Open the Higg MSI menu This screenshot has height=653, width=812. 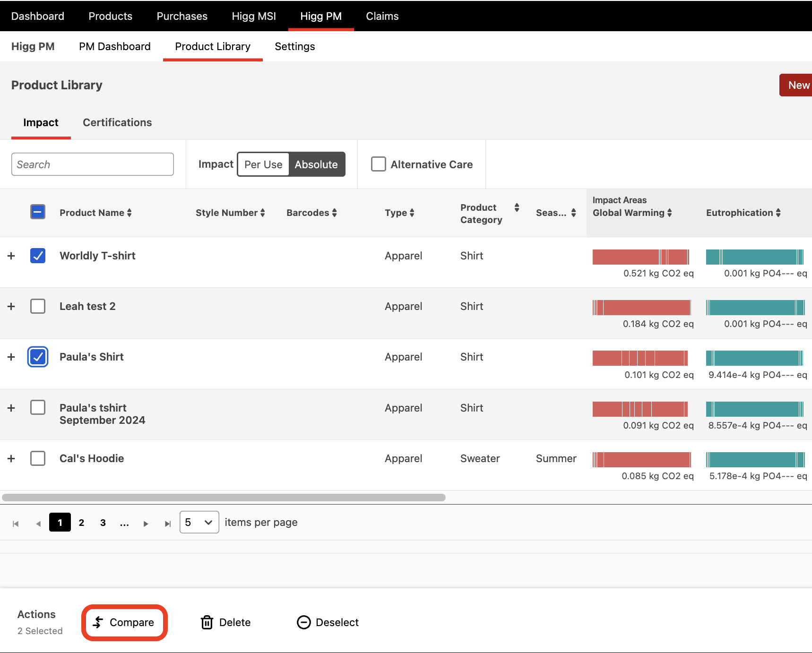coord(254,16)
